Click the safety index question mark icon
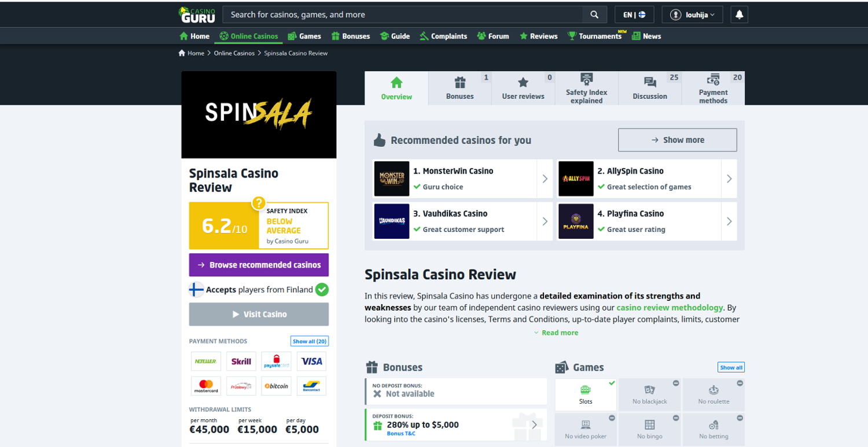This screenshot has width=868, height=447. pyautogui.click(x=258, y=204)
